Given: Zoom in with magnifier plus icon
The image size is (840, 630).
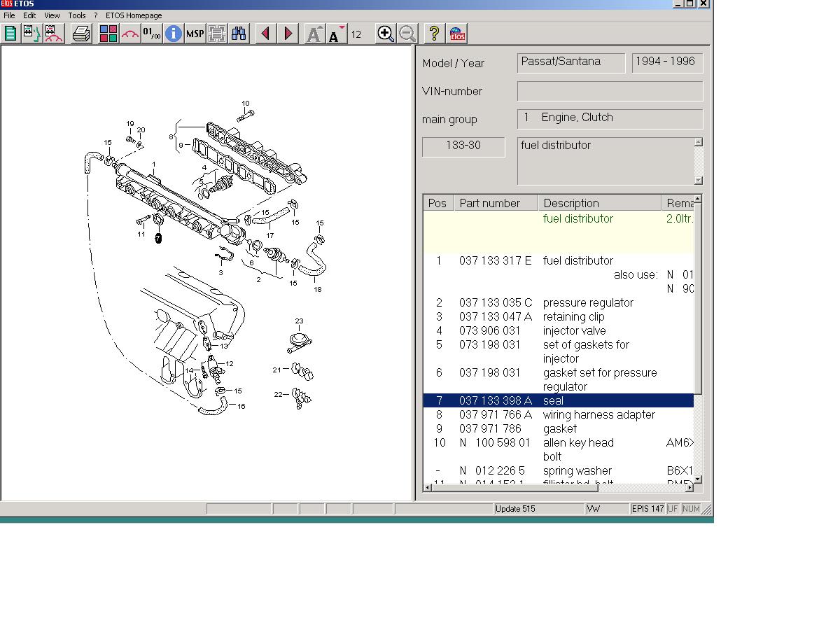Looking at the screenshot, I should (385, 34).
